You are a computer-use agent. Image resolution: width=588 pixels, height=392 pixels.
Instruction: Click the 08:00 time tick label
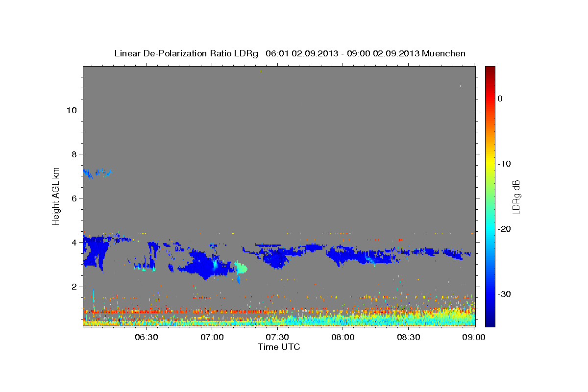point(343,338)
